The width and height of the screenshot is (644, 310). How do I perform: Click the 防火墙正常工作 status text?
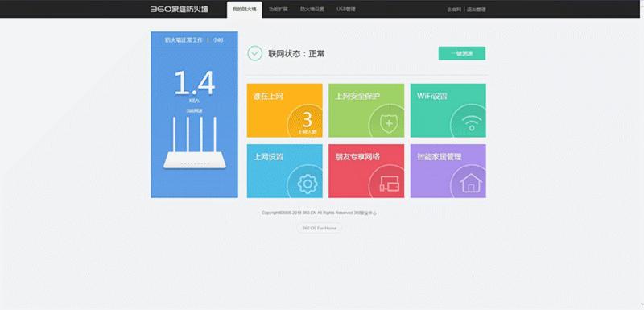[184, 39]
